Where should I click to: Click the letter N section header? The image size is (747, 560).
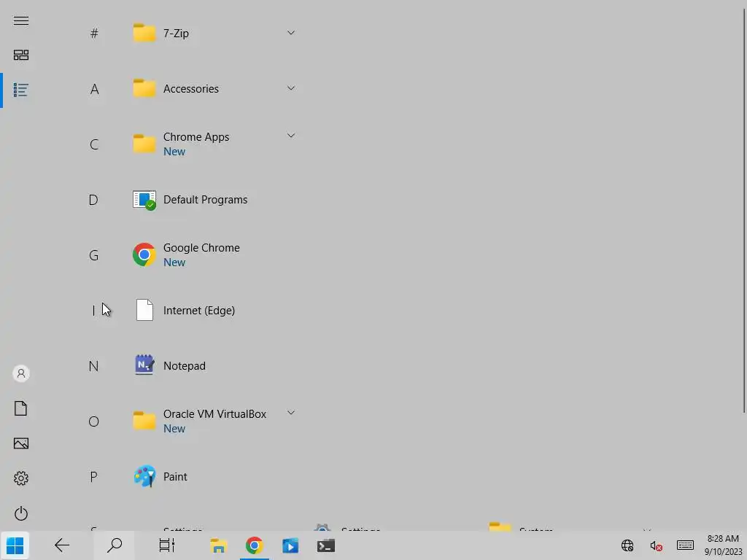pyautogui.click(x=94, y=366)
